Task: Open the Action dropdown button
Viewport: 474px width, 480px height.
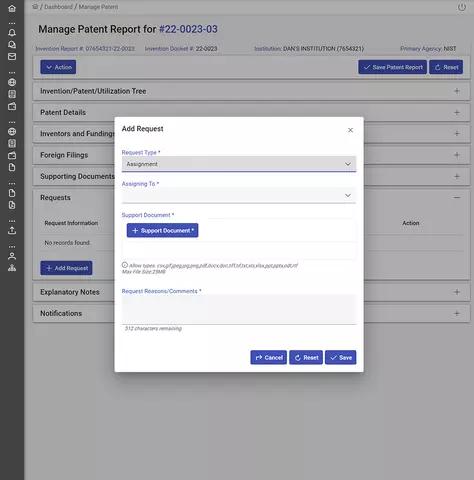Action: 58,67
